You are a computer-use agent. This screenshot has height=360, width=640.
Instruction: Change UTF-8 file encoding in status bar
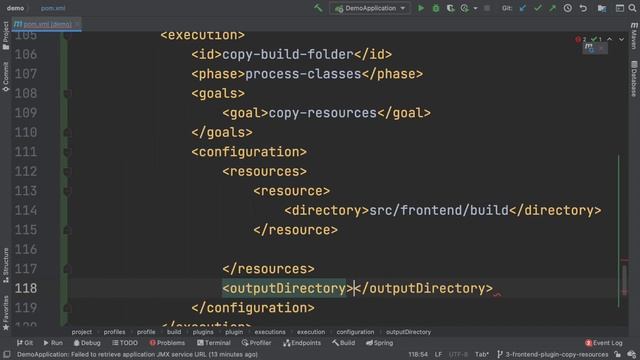coord(458,354)
